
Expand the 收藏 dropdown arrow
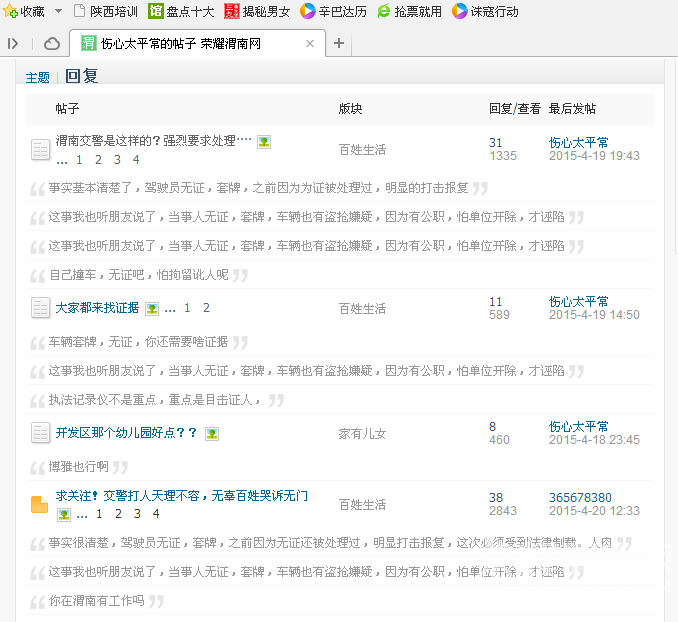[x=58, y=11]
